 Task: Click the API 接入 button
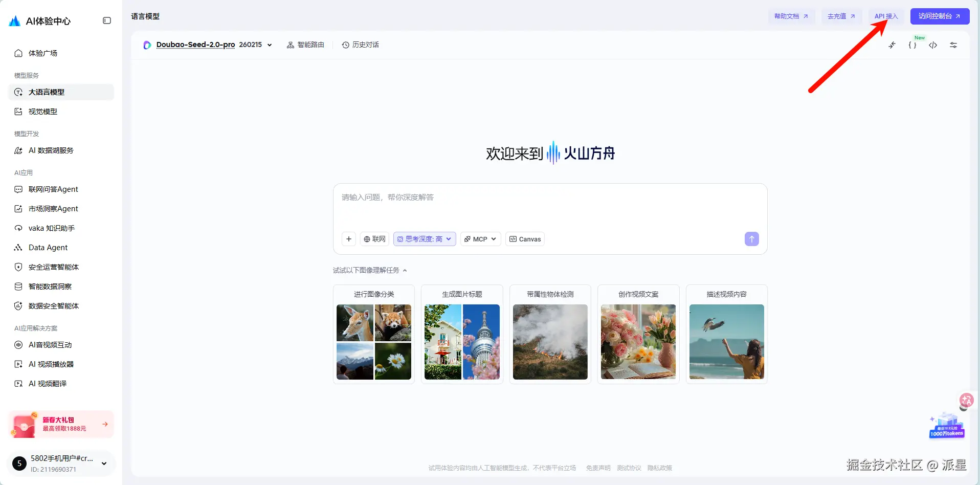click(886, 16)
